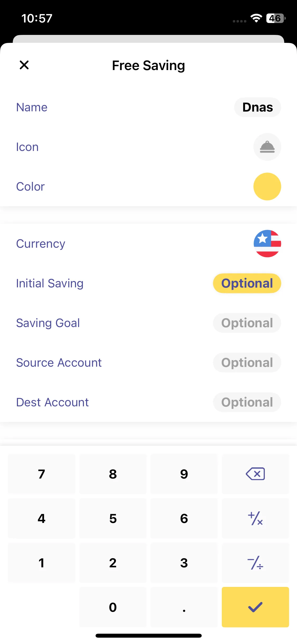This screenshot has width=297, height=644.
Task: Close the Free Saving sheet
Action: pos(24,65)
